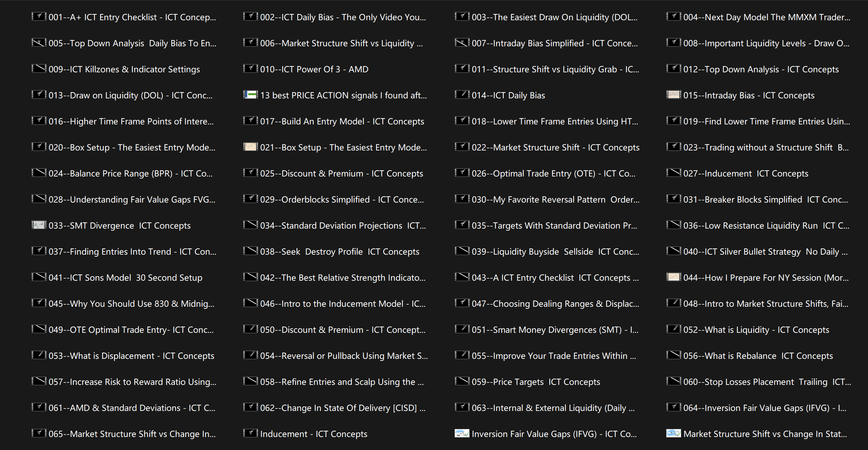The image size is (868, 450).
Task: Click thumbnail icon of 044--How I Prepare For NY Session
Action: pos(674,277)
